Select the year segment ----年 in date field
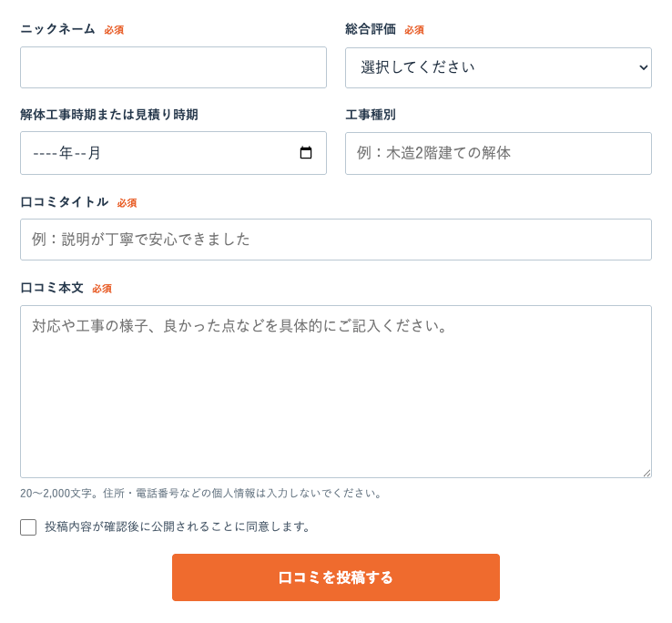This screenshot has height=623, width=672. pyautogui.click(x=53, y=153)
